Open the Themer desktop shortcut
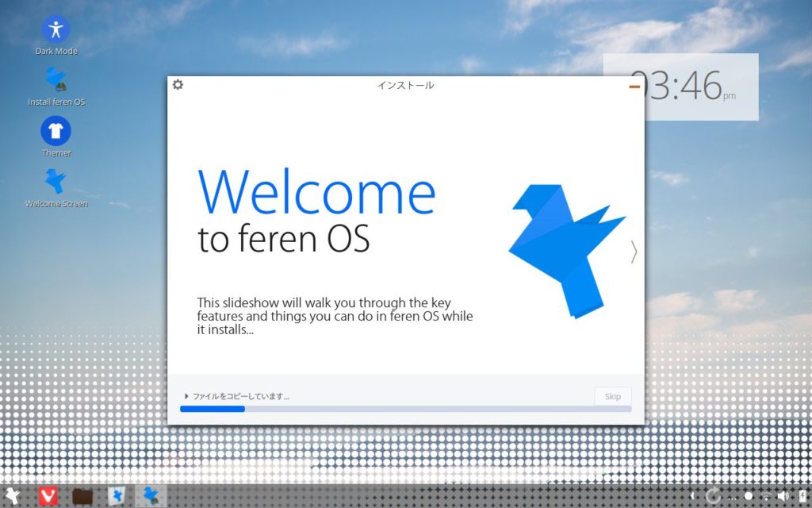The image size is (812, 508). point(55,131)
